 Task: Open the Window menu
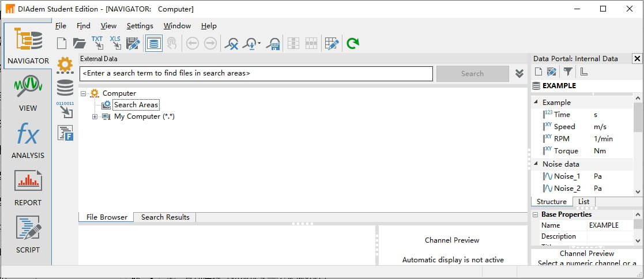click(x=177, y=26)
